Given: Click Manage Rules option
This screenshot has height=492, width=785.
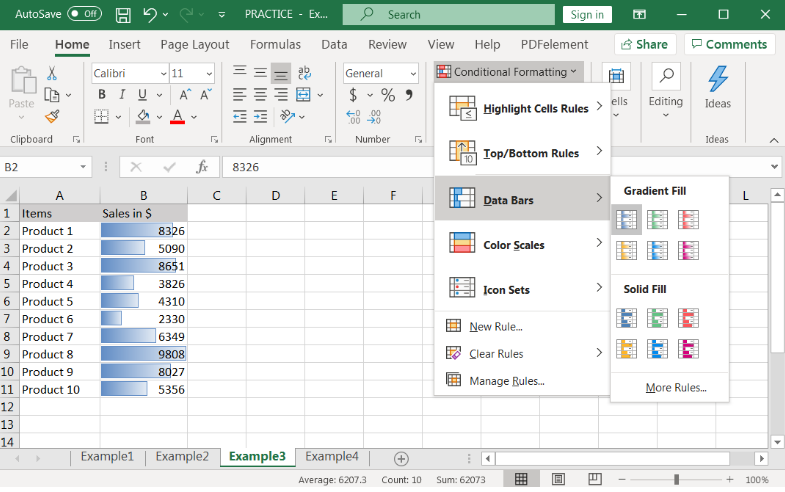Looking at the screenshot, I should [507, 381].
